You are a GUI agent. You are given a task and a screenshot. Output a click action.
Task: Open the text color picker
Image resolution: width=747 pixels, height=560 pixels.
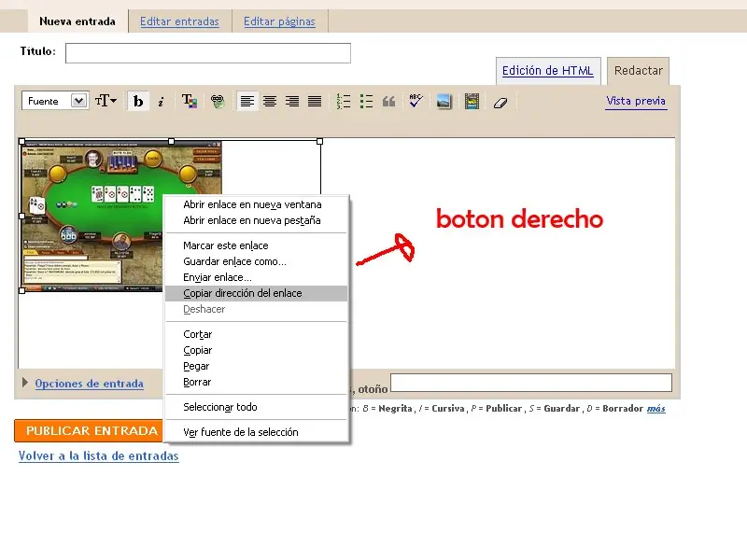point(189,102)
